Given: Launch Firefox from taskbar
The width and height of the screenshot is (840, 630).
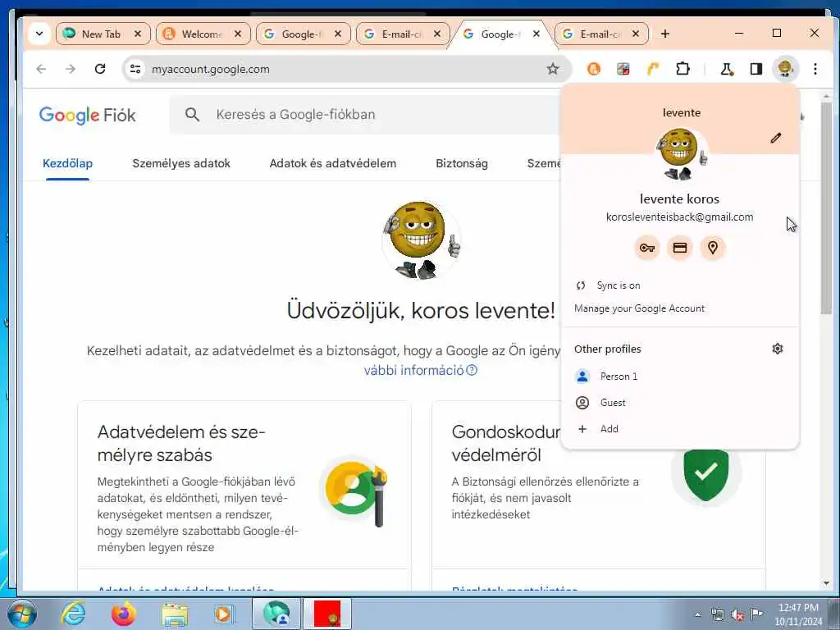Looking at the screenshot, I should coord(124,614).
